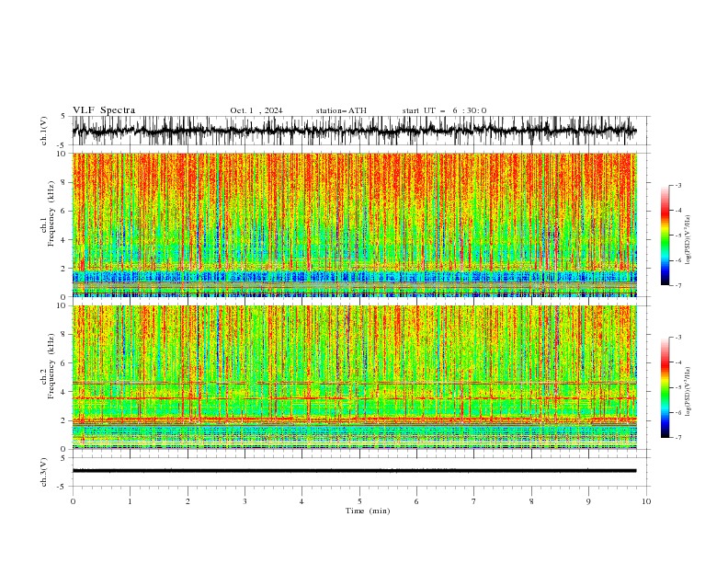The width and height of the screenshot is (728, 563).
Task: Select the "Oct. 1 , 2024" date text
Action: [256, 110]
